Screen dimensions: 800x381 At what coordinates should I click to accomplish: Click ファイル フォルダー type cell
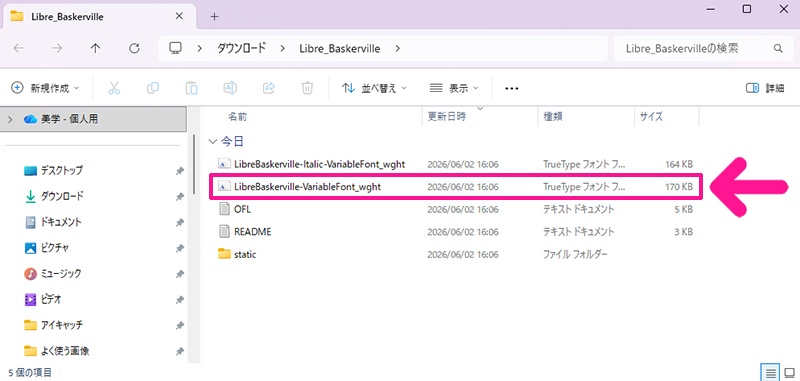click(576, 254)
